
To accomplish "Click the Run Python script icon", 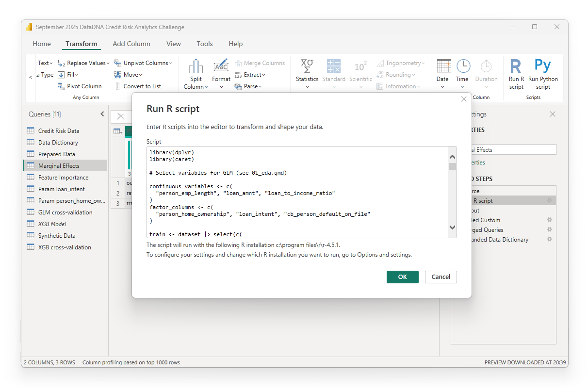I will [x=542, y=66].
